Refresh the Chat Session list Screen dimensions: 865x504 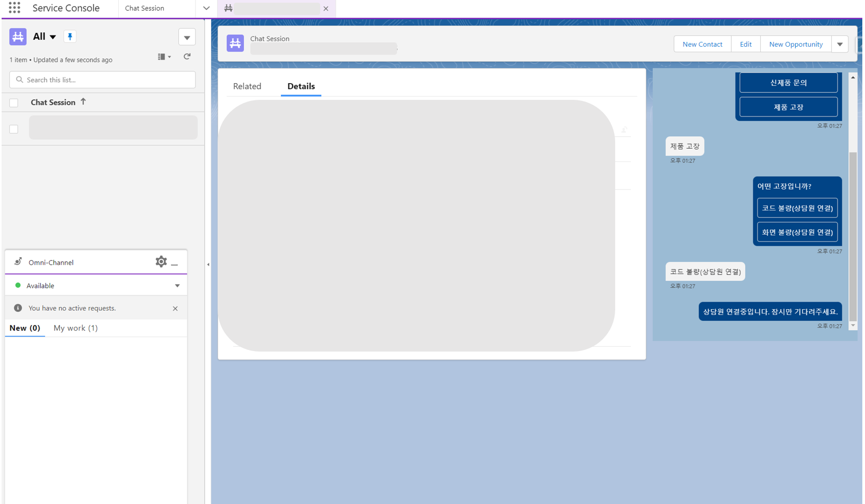(x=187, y=56)
